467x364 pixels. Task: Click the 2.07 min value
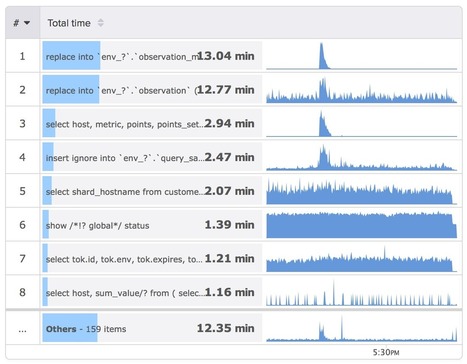[229, 191]
